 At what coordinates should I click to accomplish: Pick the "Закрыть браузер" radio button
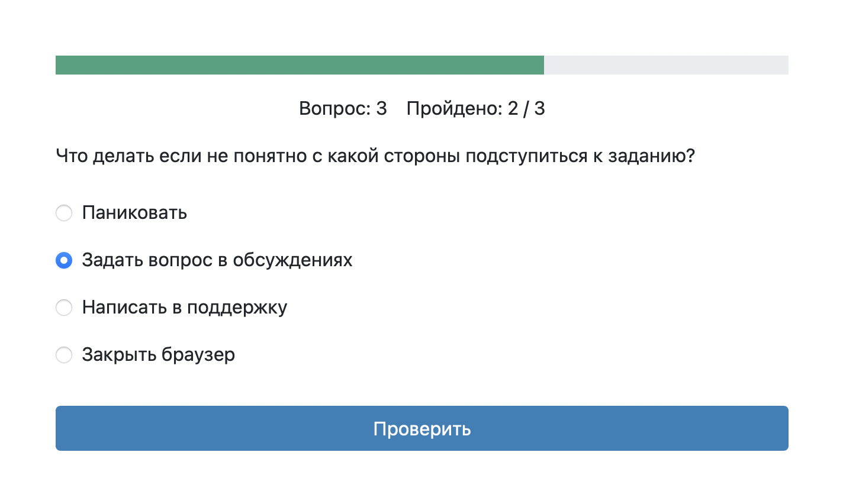pyautogui.click(x=64, y=355)
